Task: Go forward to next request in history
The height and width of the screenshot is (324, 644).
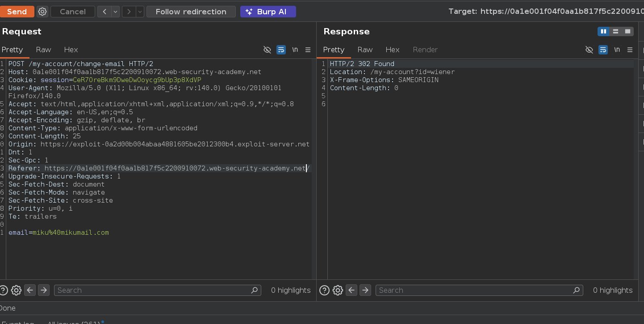Action: pyautogui.click(x=129, y=12)
